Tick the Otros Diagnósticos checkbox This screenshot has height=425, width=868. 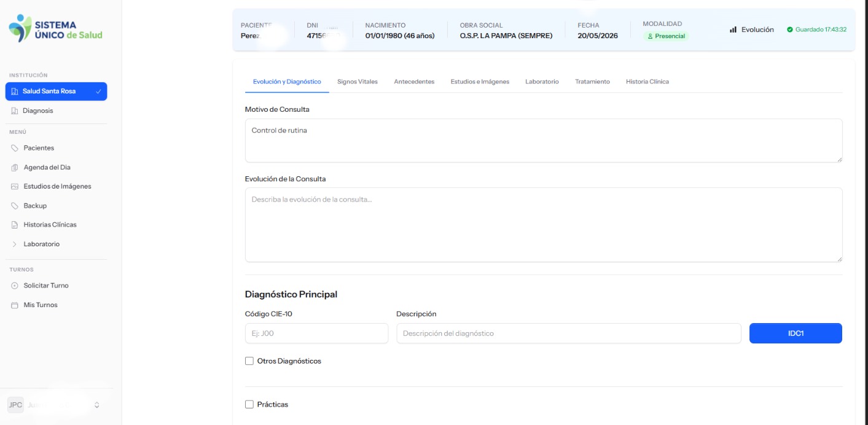click(x=249, y=361)
